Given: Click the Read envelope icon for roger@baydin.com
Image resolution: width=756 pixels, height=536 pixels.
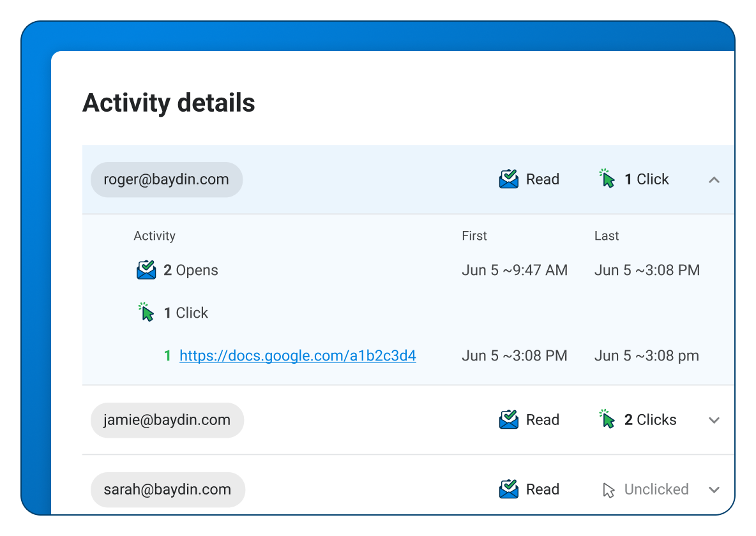Looking at the screenshot, I should click(x=508, y=179).
